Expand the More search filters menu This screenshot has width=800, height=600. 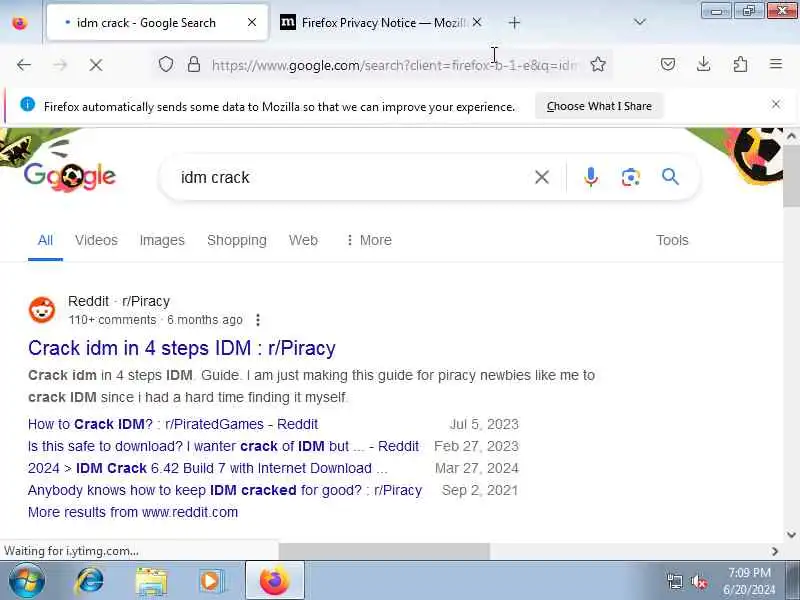tap(369, 240)
